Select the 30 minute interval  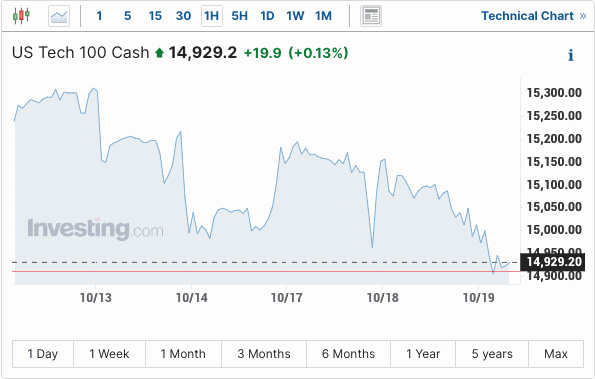point(183,16)
